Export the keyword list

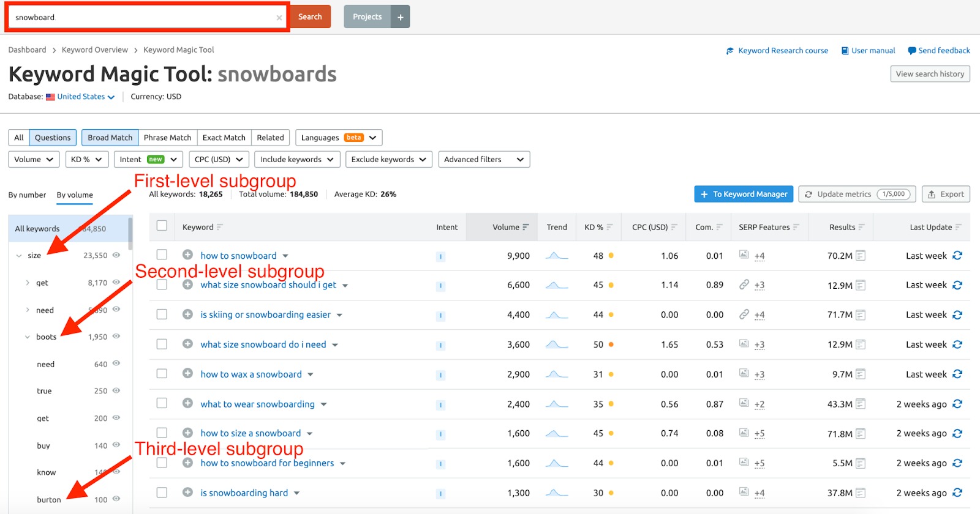pyautogui.click(x=946, y=194)
